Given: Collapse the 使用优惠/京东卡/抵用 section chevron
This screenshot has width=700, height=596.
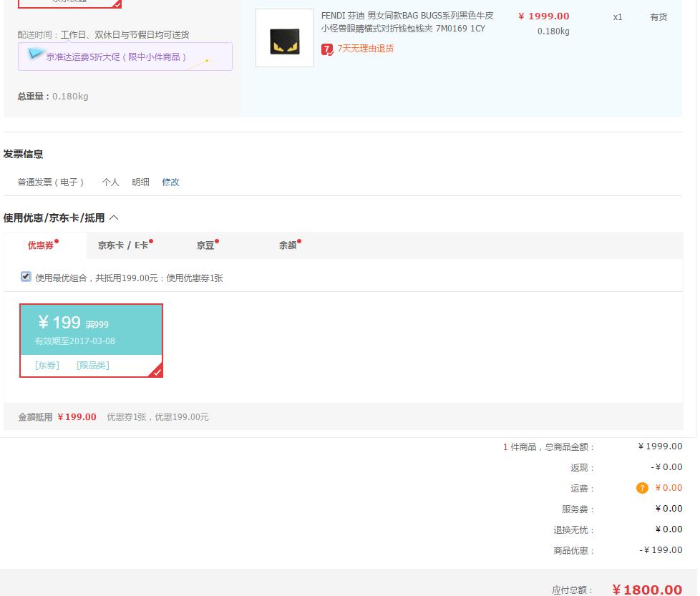Looking at the screenshot, I should click(114, 218).
